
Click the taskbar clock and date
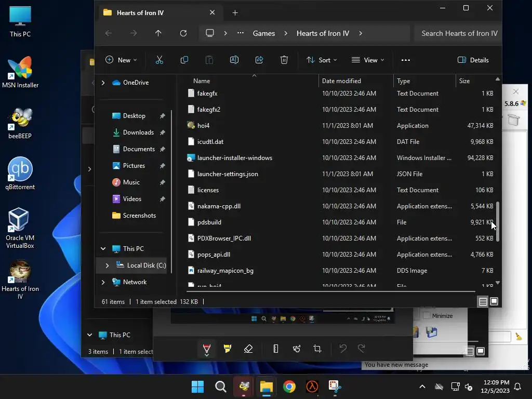[x=495, y=387]
